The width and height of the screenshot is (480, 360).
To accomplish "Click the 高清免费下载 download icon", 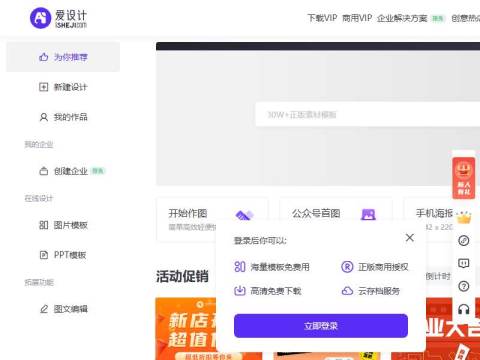I will pyautogui.click(x=240, y=291).
